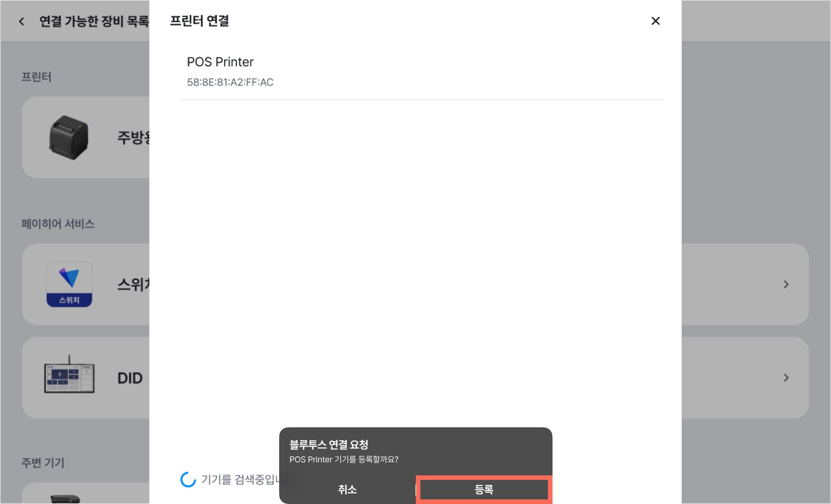This screenshot has height=504, width=831.
Task: Confirm registration with the 등록 button
Action: pos(484,489)
